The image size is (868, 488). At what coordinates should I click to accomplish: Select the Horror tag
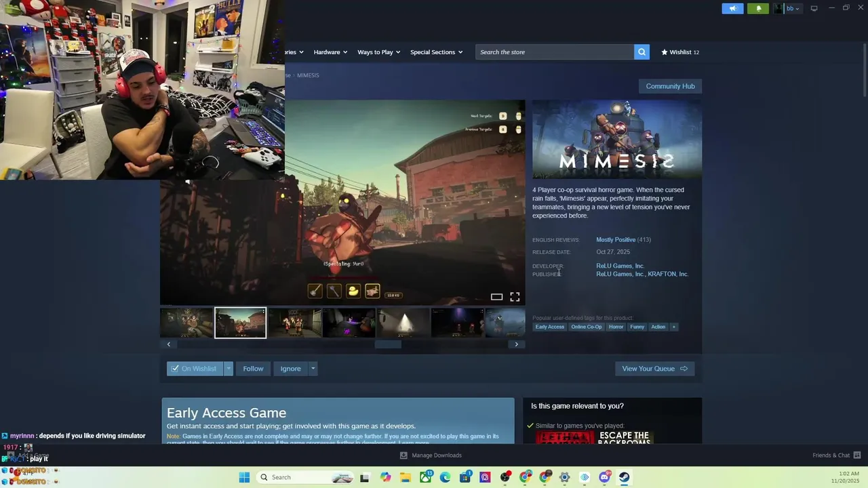pyautogui.click(x=616, y=327)
